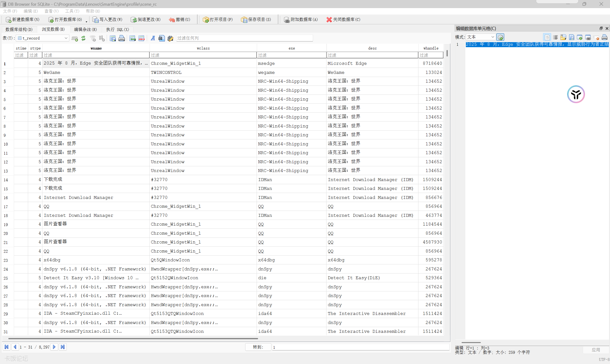Click 写入更改(W) toolbar button

pyautogui.click(x=107, y=20)
